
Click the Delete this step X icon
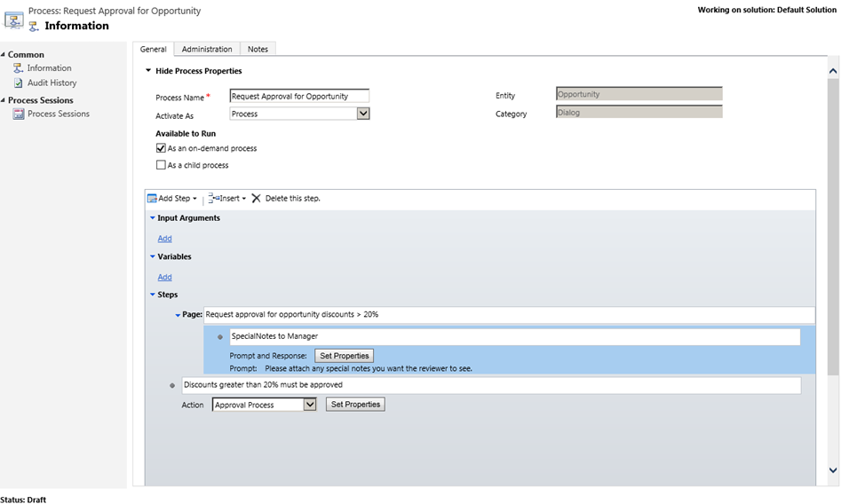point(256,199)
